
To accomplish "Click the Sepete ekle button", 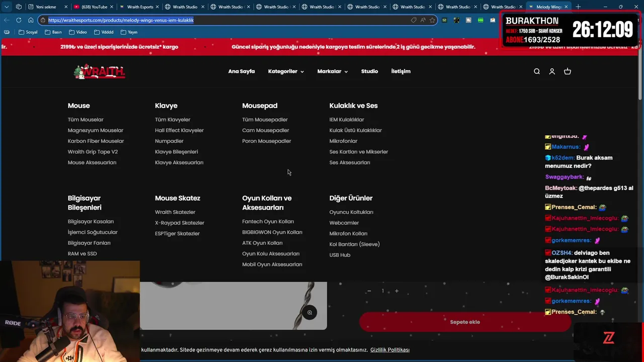I will pos(465,322).
